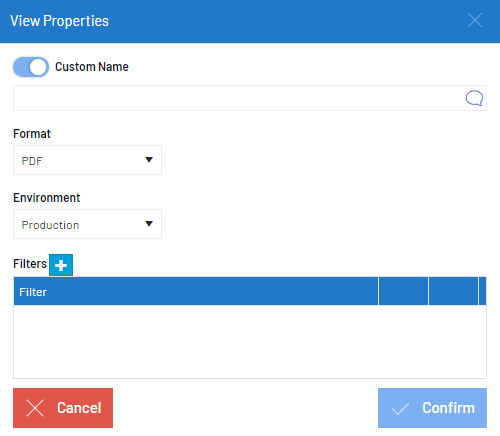Select the Filter column header
This screenshot has width=500, height=436.
196,291
